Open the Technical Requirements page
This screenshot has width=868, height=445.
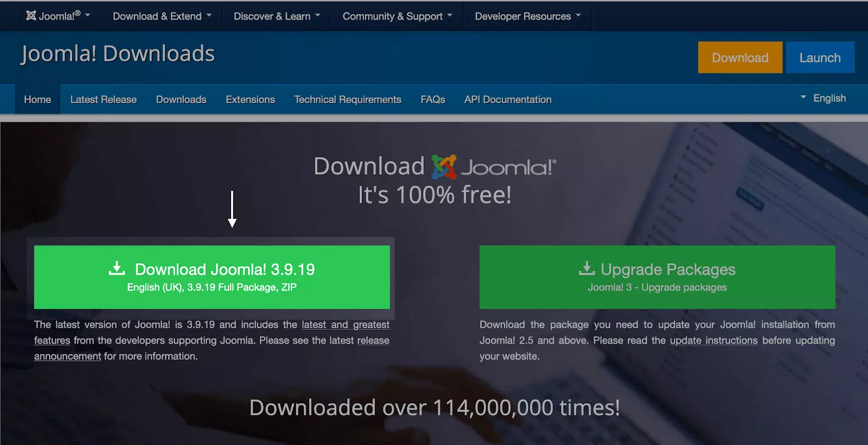pos(348,100)
